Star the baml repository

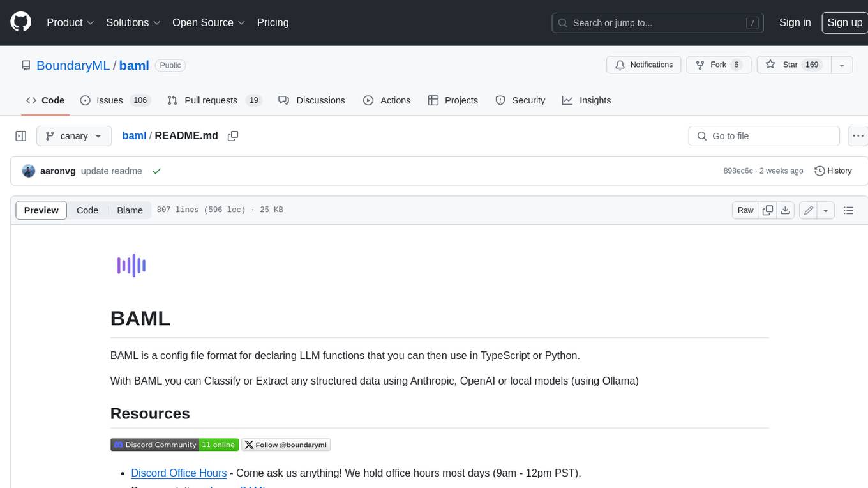793,65
